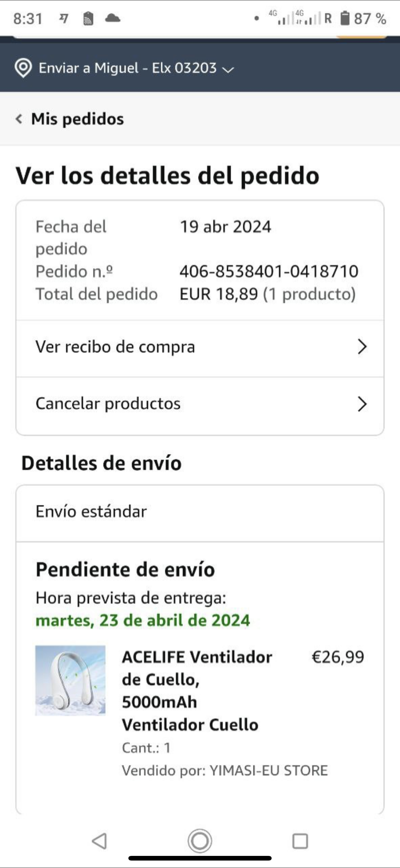Screen dimensions: 400x868
Task: Tap the cloud icon in status bar
Action: pos(113,18)
